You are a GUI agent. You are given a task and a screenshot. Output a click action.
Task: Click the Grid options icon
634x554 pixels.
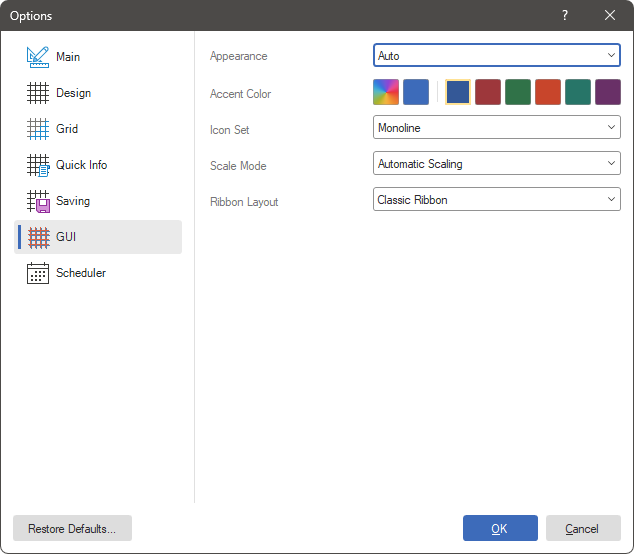tap(38, 129)
